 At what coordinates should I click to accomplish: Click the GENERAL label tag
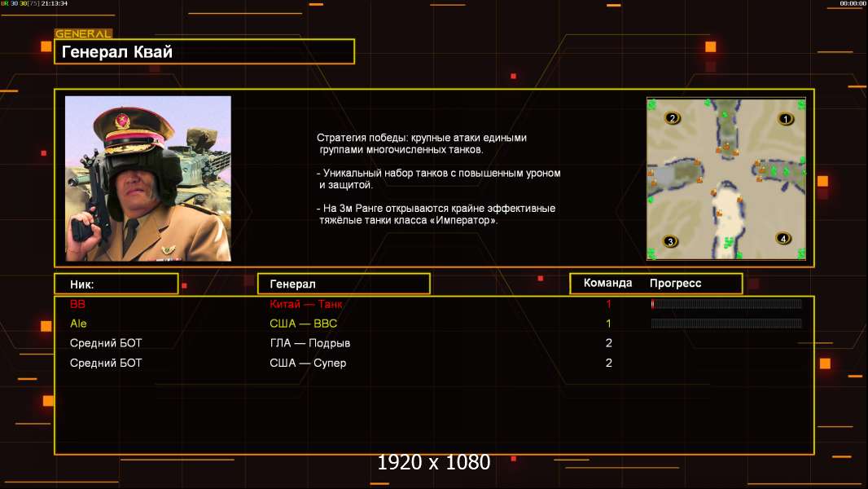84,33
